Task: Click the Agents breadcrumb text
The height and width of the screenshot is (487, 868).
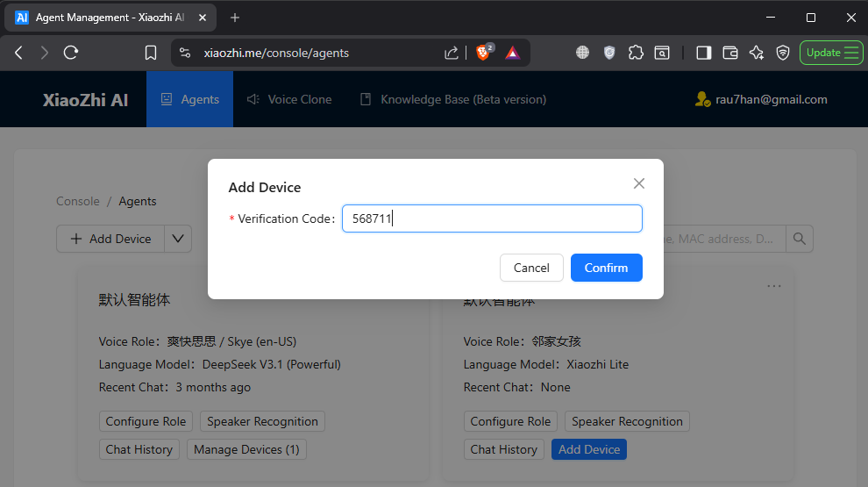Action: pyautogui.click(x=138, y=201)
